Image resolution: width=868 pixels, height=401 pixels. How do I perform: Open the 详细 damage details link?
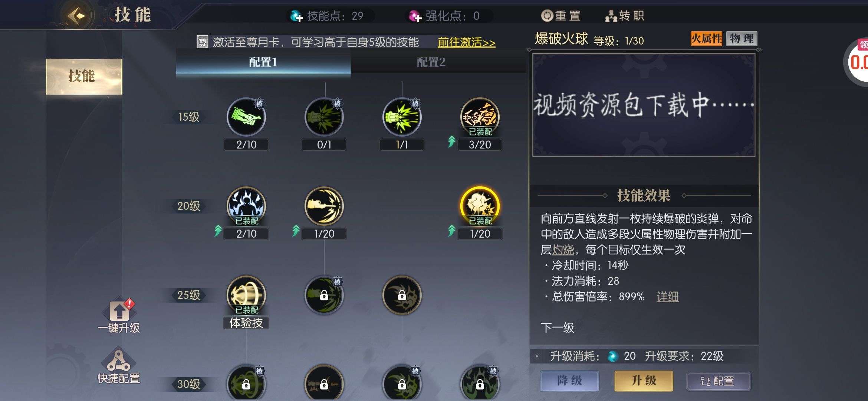pos(668,297)
